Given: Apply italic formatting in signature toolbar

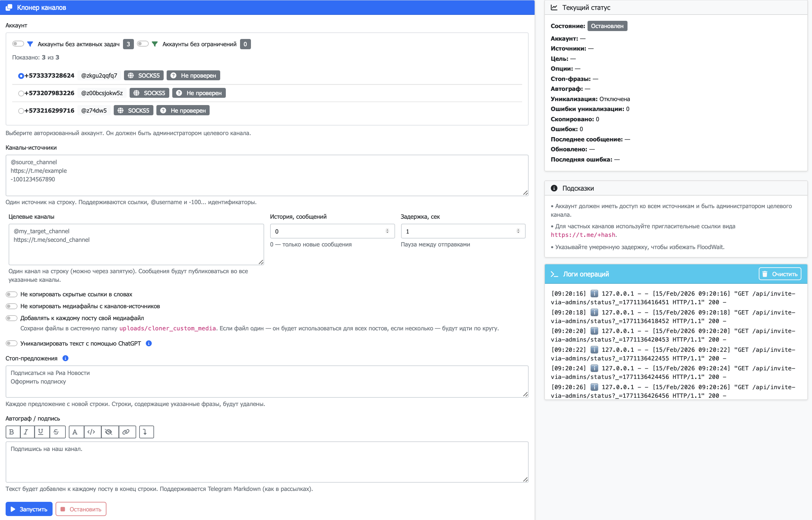Looking at the screenshot, I should point(27,432).
